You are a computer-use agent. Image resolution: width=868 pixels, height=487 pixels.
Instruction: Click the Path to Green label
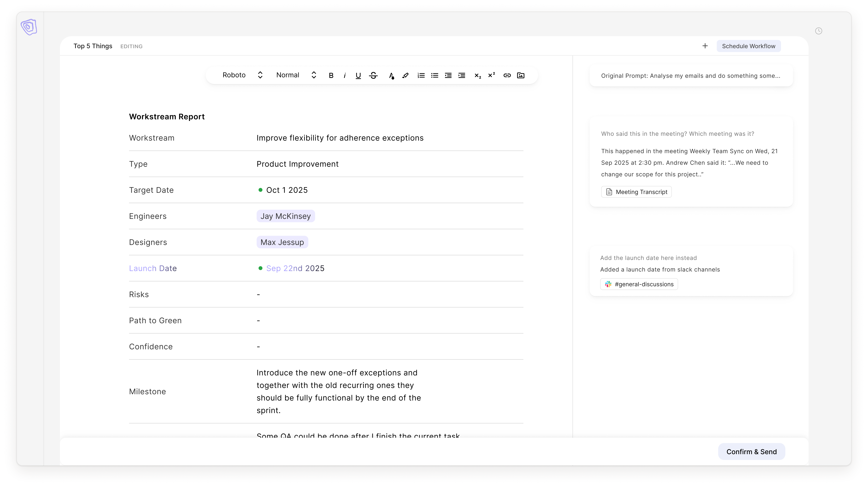tap(155, 321)
